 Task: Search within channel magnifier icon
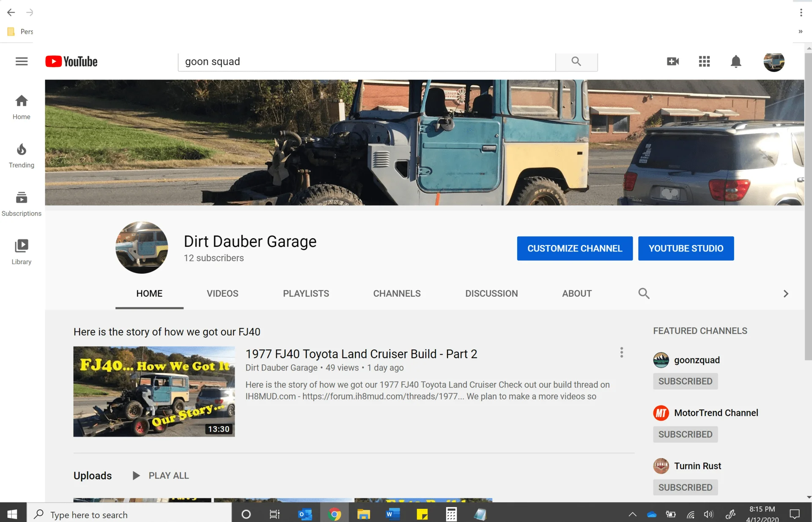[644, 293]
